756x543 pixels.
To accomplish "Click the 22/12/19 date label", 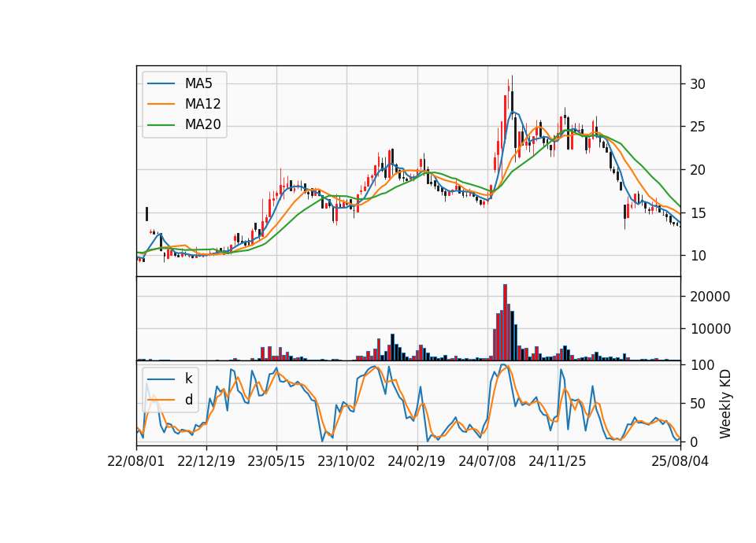I will tap(206, 461).
